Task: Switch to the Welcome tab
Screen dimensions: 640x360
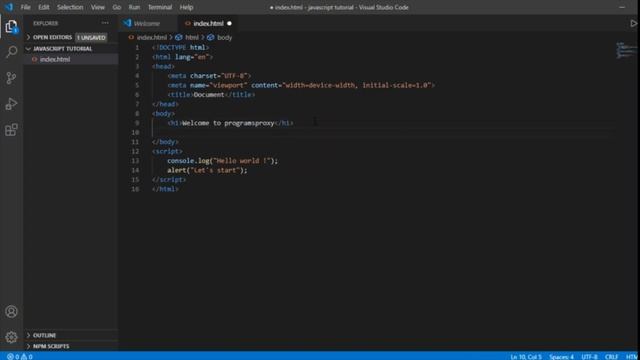Action: [x=147, y=23]
